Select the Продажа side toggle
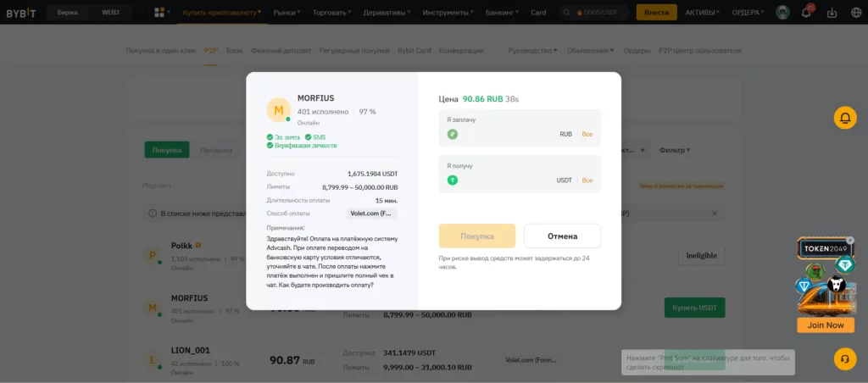The height and width of the screenshot is (383, 868). (216, 150)
